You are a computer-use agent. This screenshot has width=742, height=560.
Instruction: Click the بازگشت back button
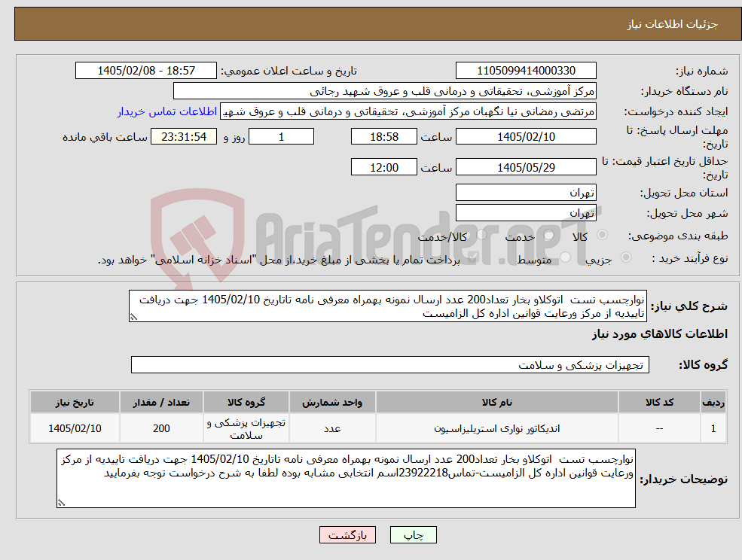347,535
